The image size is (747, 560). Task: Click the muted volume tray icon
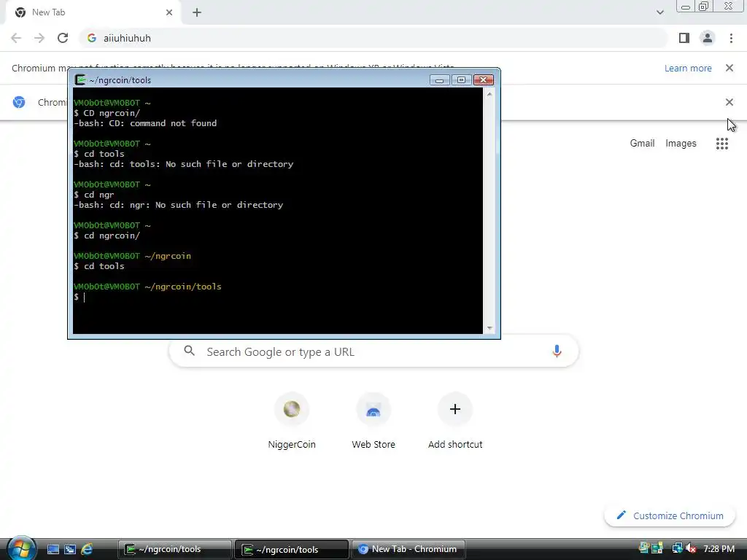pos(691,548)
